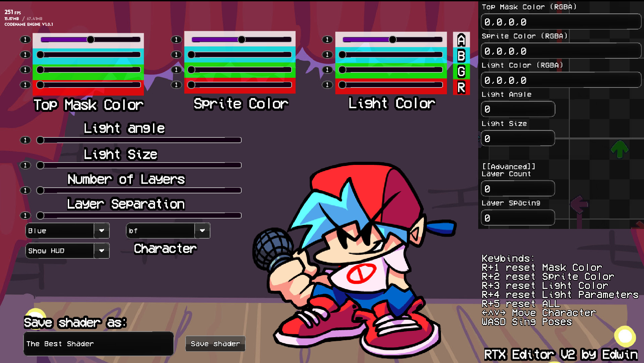Screen dimensions: 644x363
Task: Click the Sprite Color RGBA input field
Action: (561, 51)
